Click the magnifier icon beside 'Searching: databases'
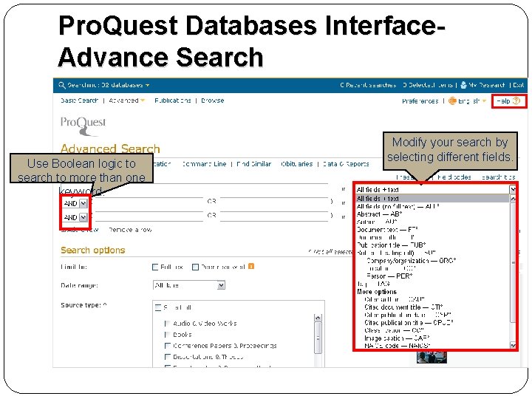Viewport: 532px width, 399px height. (62, 85)
